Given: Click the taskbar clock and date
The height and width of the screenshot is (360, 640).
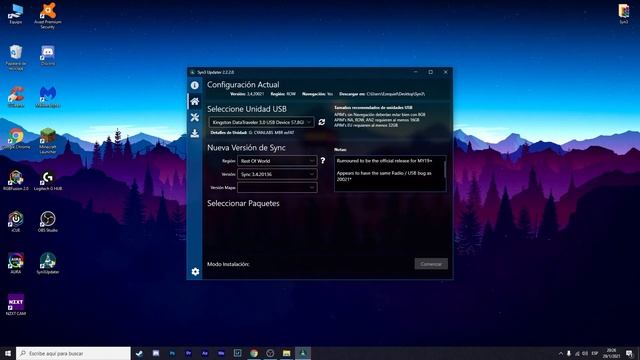Looking at the screenshot, I should click(x=611, y=353).
